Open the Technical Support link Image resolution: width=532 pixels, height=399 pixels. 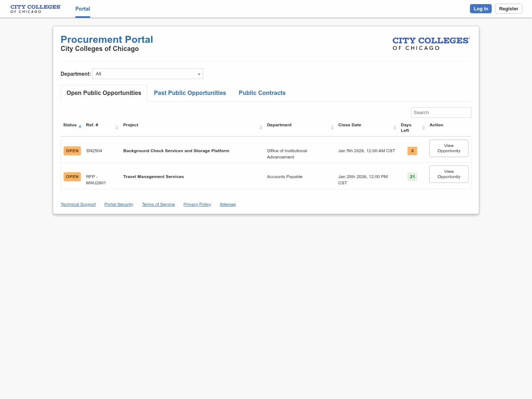tap(78, 204)
